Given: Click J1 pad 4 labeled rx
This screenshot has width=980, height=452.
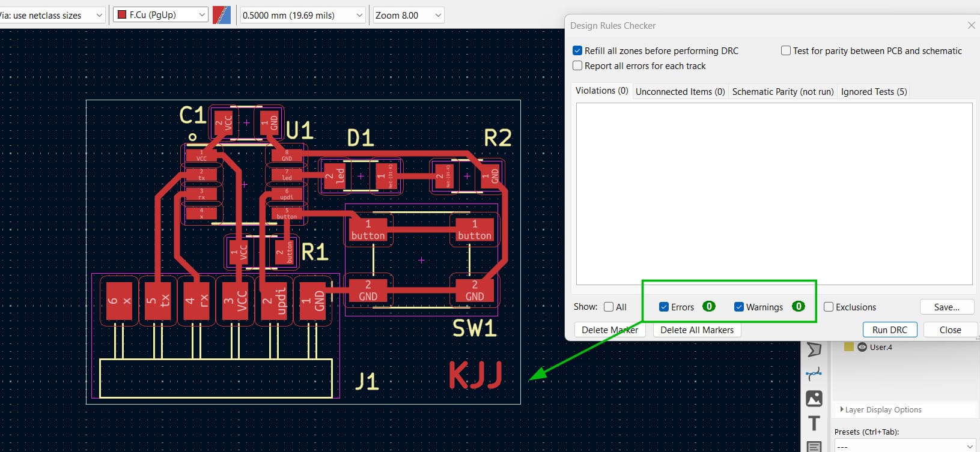Looking at the screenshot, I should [x=197, y=300].
